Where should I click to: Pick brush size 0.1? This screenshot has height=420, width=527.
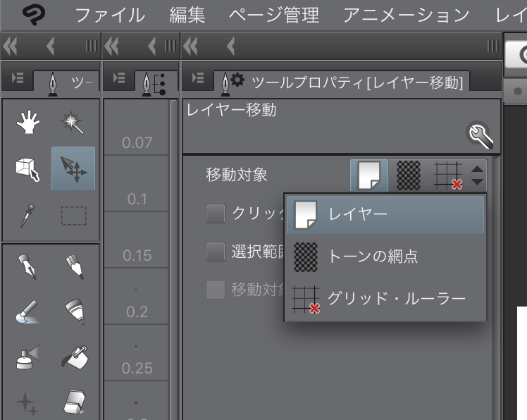click(136, 184)
